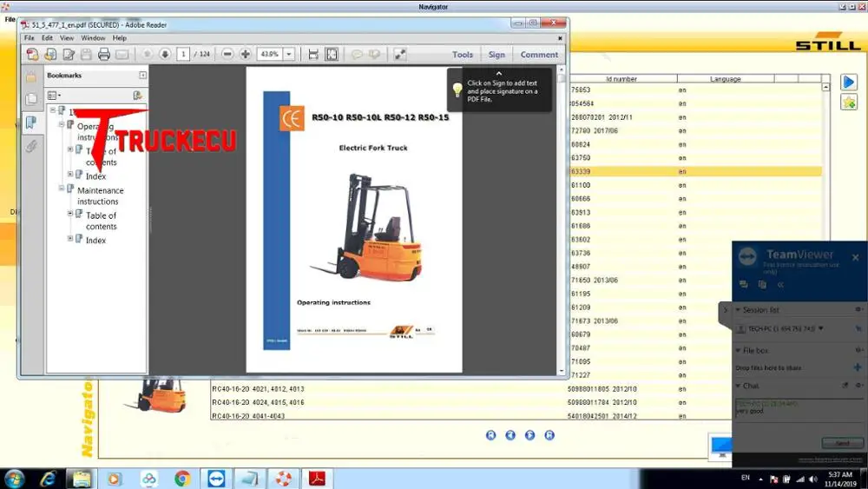Open the Tools pane
The width and height of the screenshot is (868, 489).
pyautogui.click(x=463, y=55)
